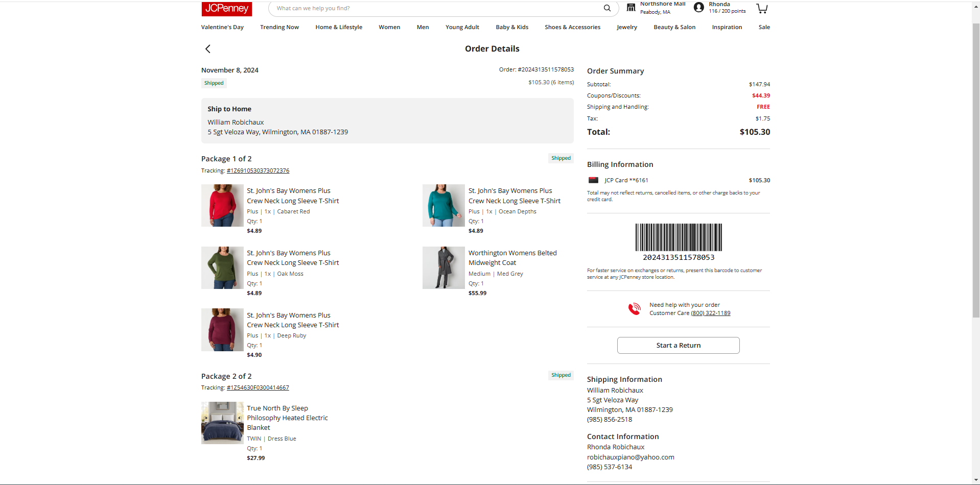
Task: Call Customer Care phone number link
Action: 711,313
